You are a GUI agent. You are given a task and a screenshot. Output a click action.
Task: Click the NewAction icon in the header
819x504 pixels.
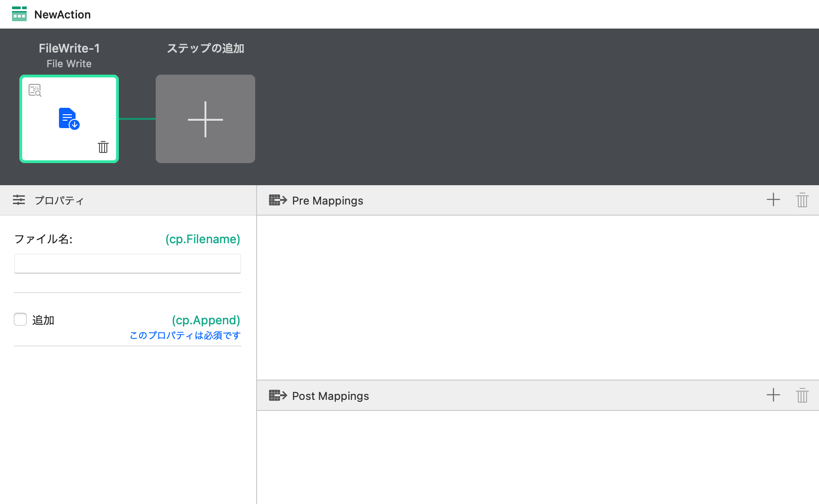[19, 14]
